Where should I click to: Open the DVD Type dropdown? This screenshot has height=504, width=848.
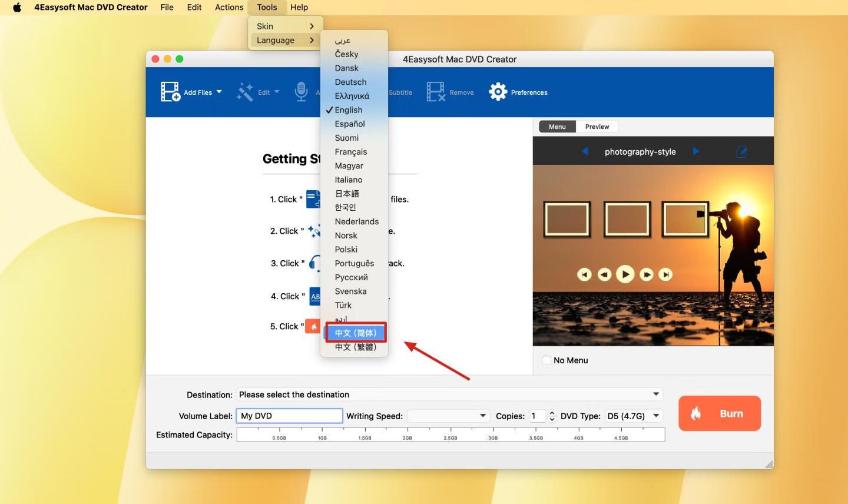[x=655, y=416]
